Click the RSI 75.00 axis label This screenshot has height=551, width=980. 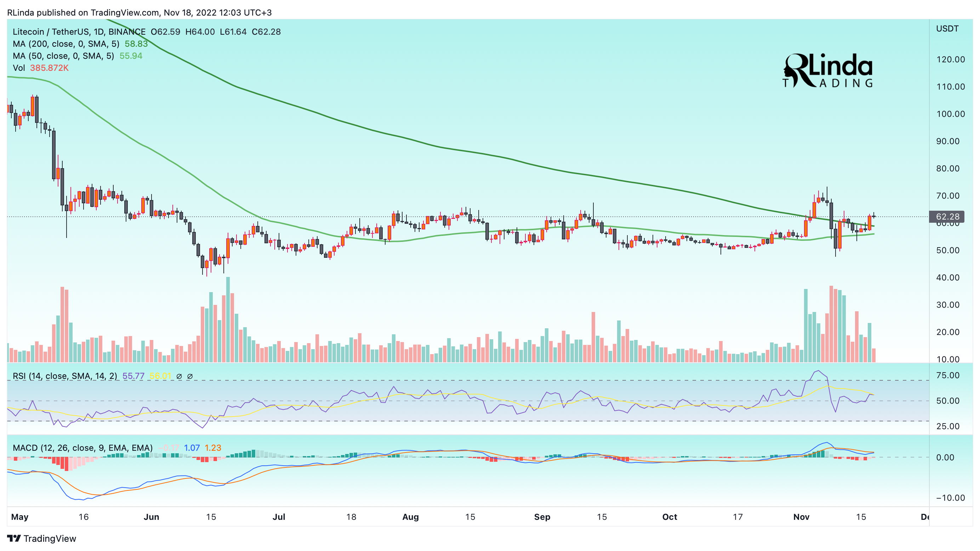[x=948, y=376]
